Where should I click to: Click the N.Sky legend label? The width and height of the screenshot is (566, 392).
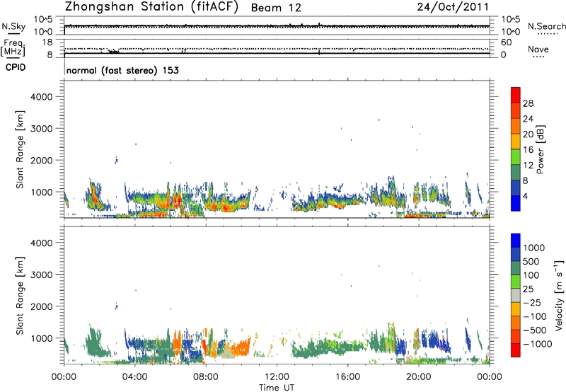[x=13, y=26]
